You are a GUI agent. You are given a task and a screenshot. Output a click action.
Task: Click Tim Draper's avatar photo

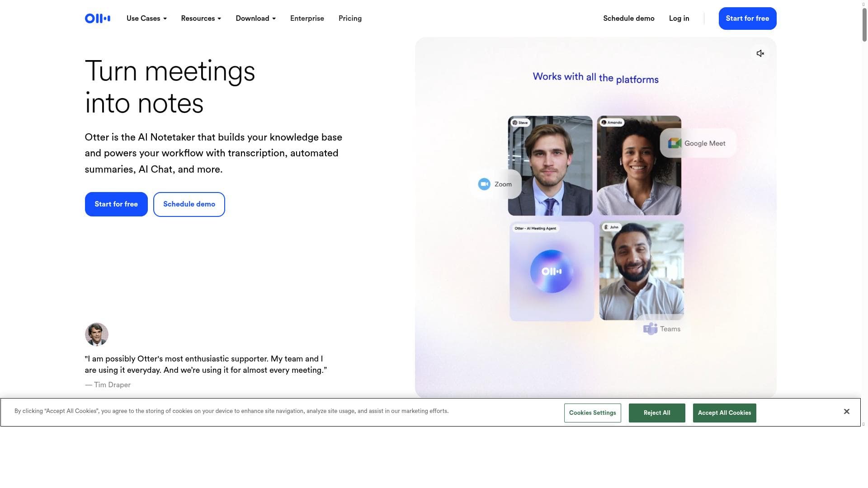point(96,334)
